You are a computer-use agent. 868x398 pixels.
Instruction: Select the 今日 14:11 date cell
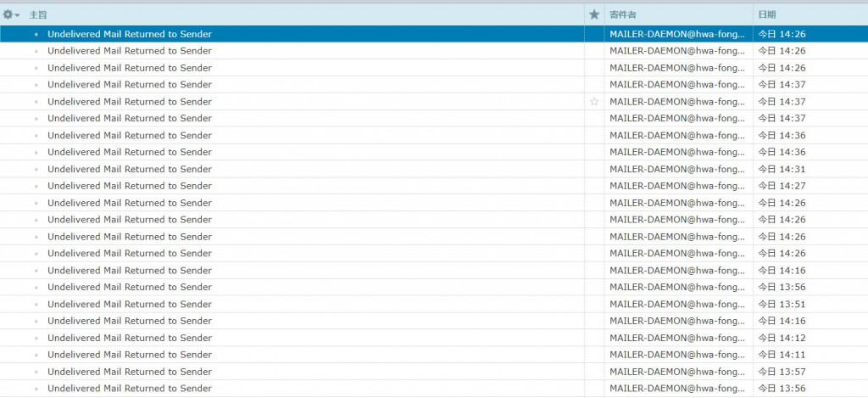point(782,354)
